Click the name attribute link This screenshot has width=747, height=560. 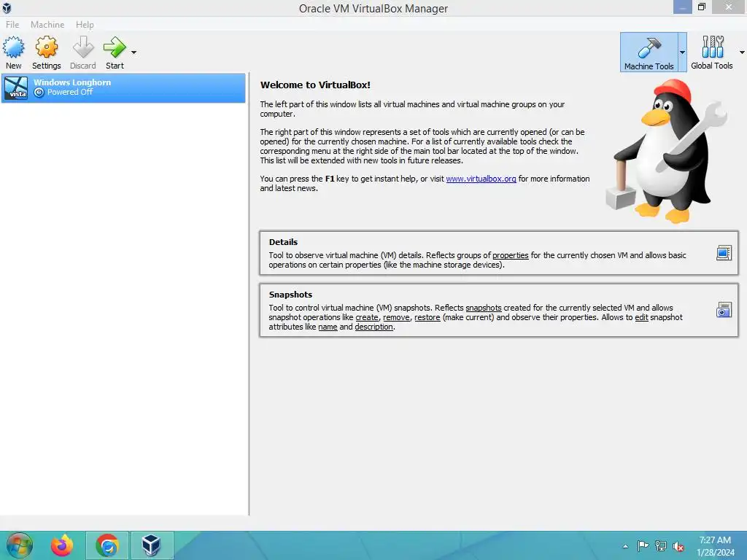click(328, 327)
